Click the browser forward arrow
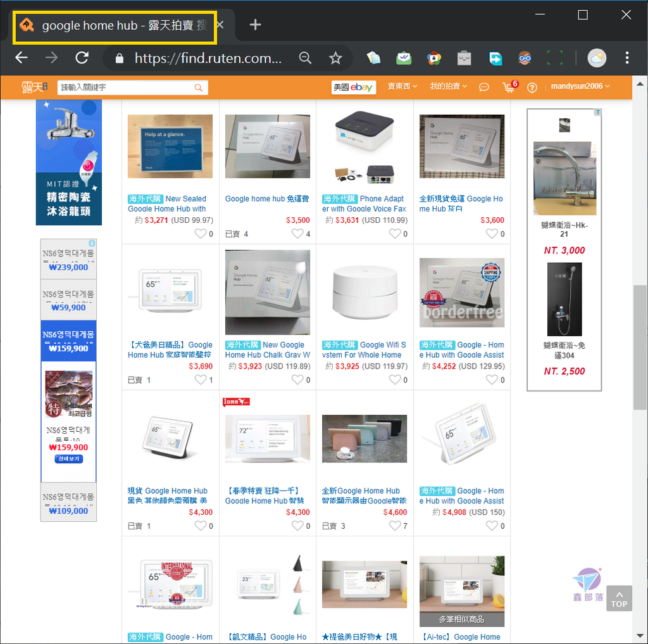 (x=52, y=58)
